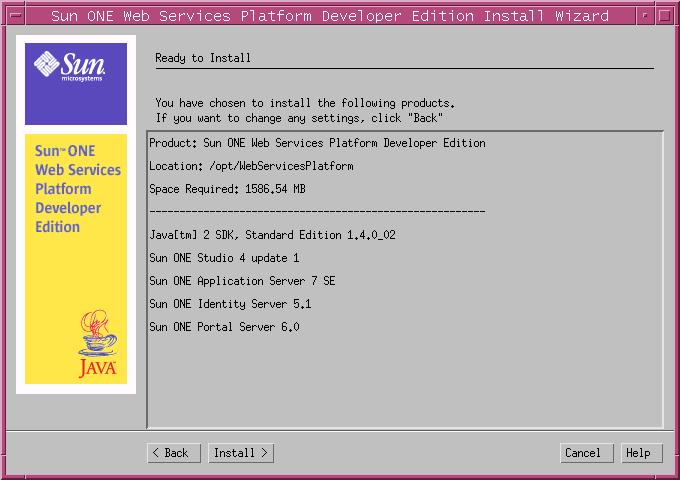Click 'Sun ONE Application Server 7 SE' entry
The width and height of the screenshot is (680, 480).
(242, 281)
